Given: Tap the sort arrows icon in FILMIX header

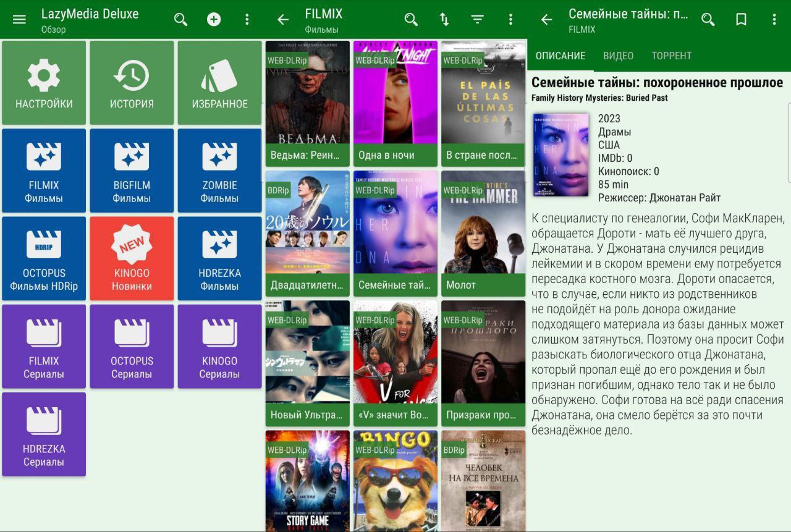Looking at the screenshot, I should [444, 19].
